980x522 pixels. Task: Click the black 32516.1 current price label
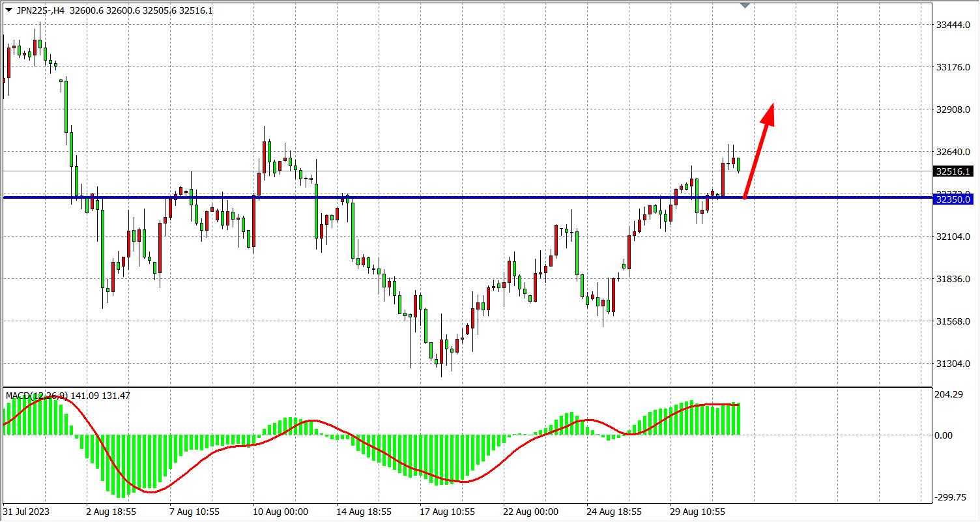953,171
